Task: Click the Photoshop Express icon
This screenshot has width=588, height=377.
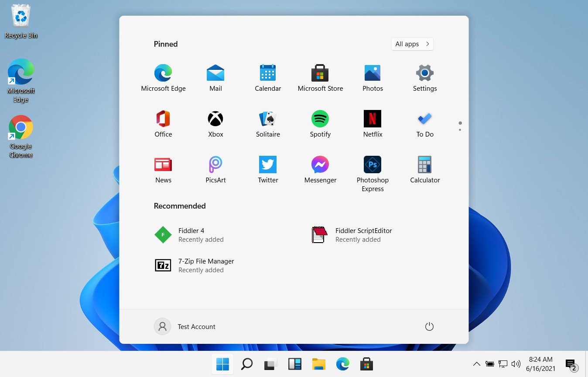Action: click(x=372, y=165)
